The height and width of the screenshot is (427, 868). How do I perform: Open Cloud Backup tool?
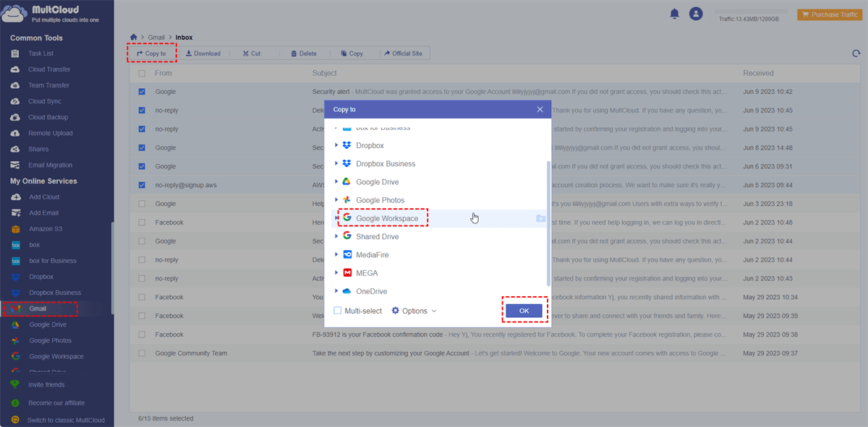pos(48,117)
